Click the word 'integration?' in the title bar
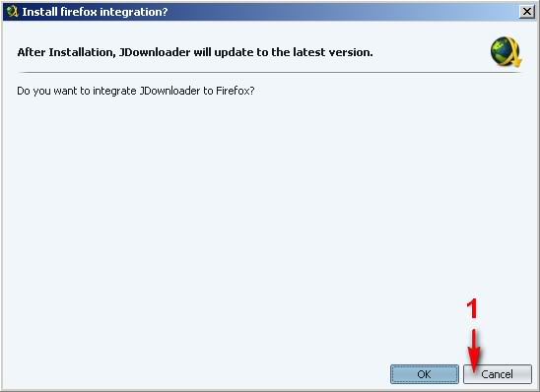This screenshot has width=540, height=392. tap(134, 12)
